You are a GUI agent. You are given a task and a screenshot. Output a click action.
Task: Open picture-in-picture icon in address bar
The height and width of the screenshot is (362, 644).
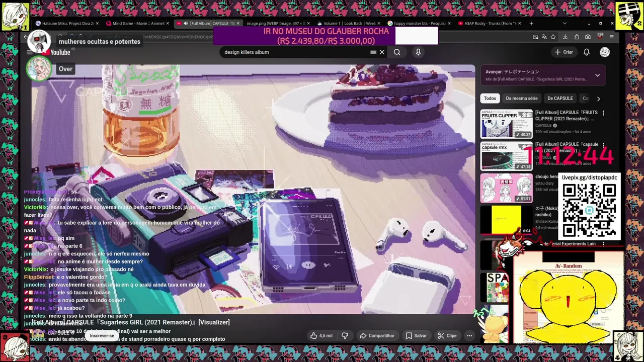(x=535, y=37)
